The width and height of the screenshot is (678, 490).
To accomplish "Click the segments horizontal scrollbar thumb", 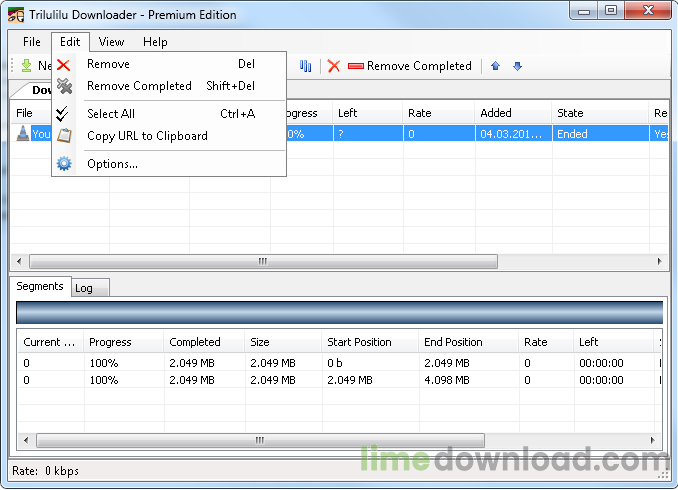I will pos(260,440).
